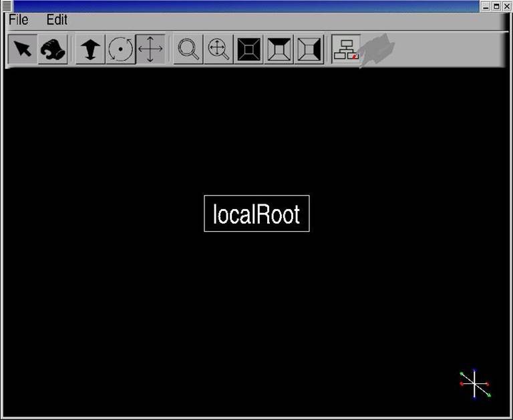Select the front-face view box icon
The height and width of the screenshot is (420, 513).
(x=248, y=49)
